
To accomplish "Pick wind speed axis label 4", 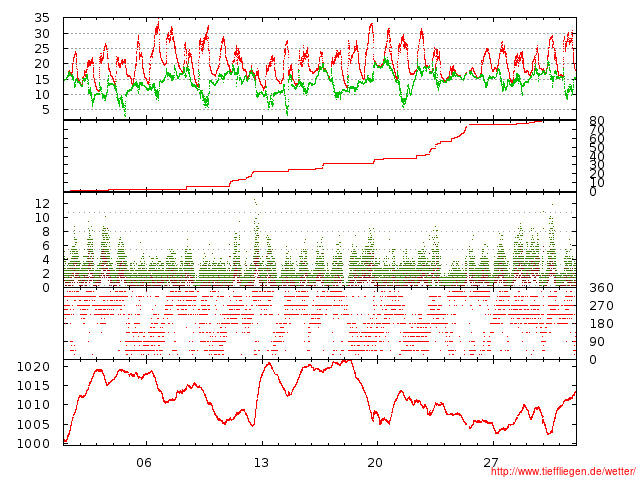I will click(x=46, y=260).
